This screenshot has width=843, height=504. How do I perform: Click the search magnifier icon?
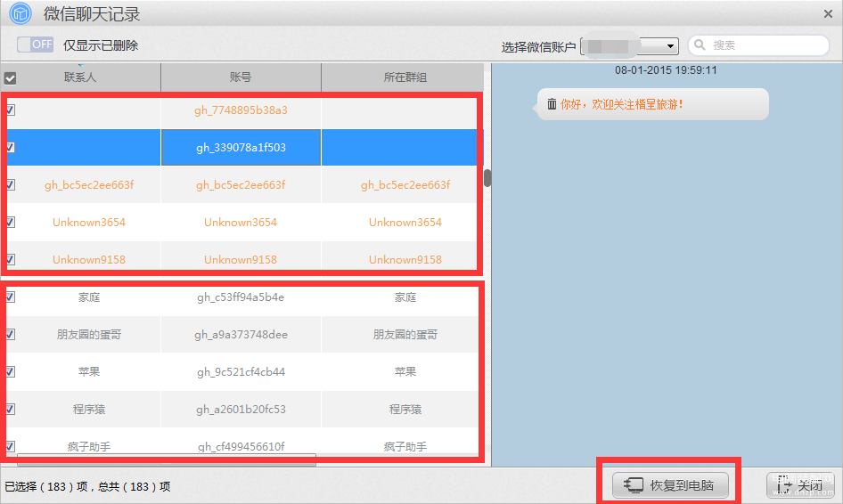pos(700,45)
